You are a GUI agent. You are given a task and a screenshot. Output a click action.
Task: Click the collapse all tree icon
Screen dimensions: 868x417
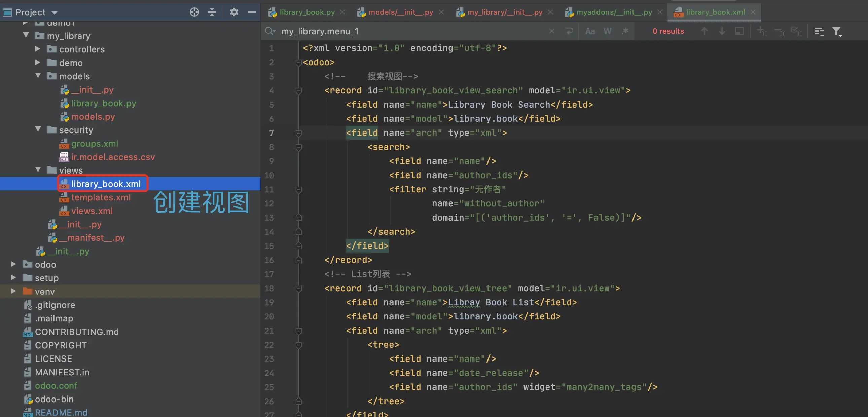(x=212, y=12)
